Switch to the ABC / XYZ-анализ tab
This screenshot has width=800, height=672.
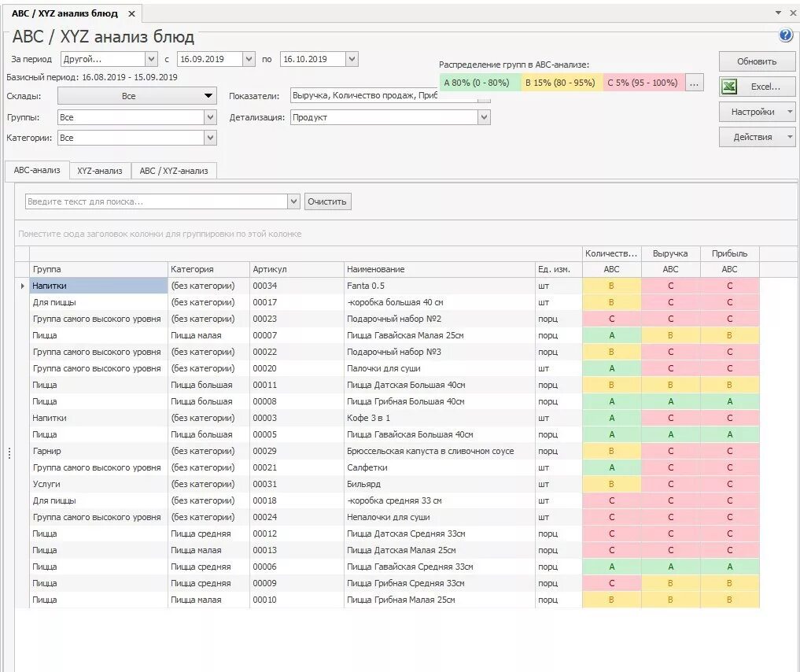click(174, 171)
